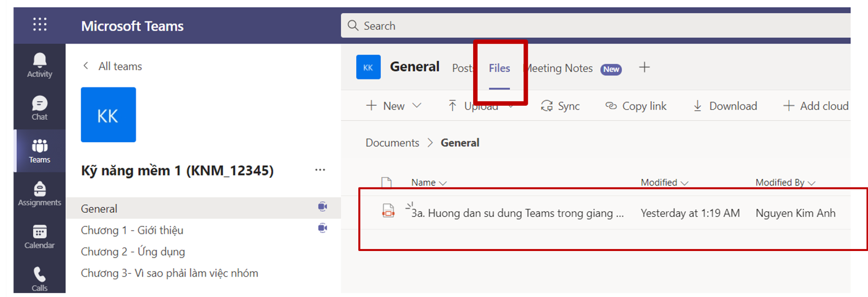Click Copy link in the toolbar
Screen dimensions: 868x297
tap(636, 106)
